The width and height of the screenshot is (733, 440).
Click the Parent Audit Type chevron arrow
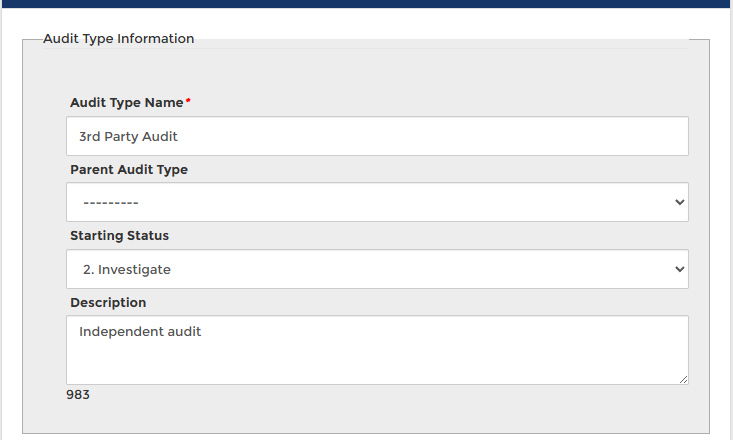(x=680, y=202)
